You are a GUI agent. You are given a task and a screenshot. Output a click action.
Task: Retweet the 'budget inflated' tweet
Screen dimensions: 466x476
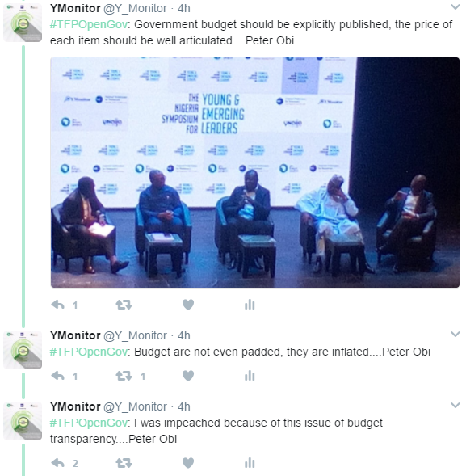124,376
